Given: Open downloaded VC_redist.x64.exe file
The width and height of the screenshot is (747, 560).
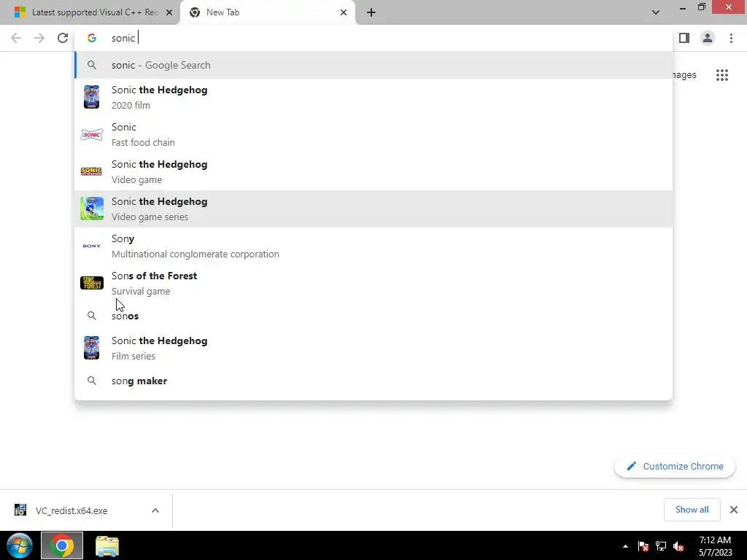Looking at the screenshot, I should tap(71, 510).
